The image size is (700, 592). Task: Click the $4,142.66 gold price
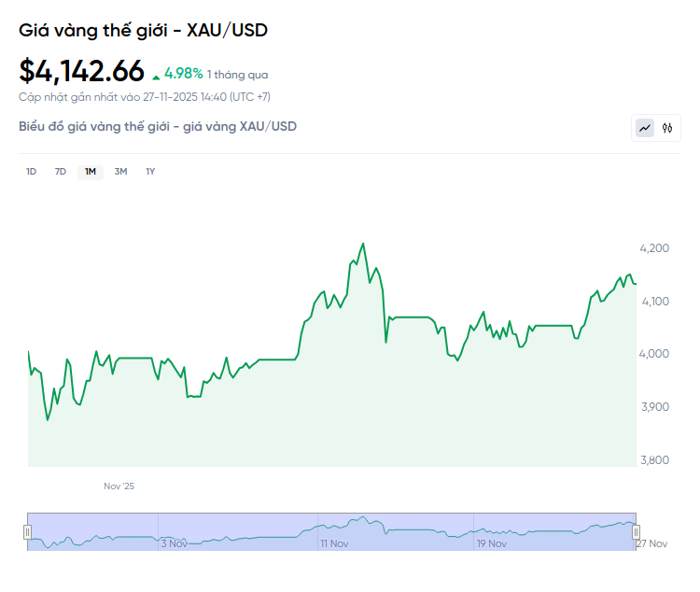pyautogui.click(x=82, y=71)
